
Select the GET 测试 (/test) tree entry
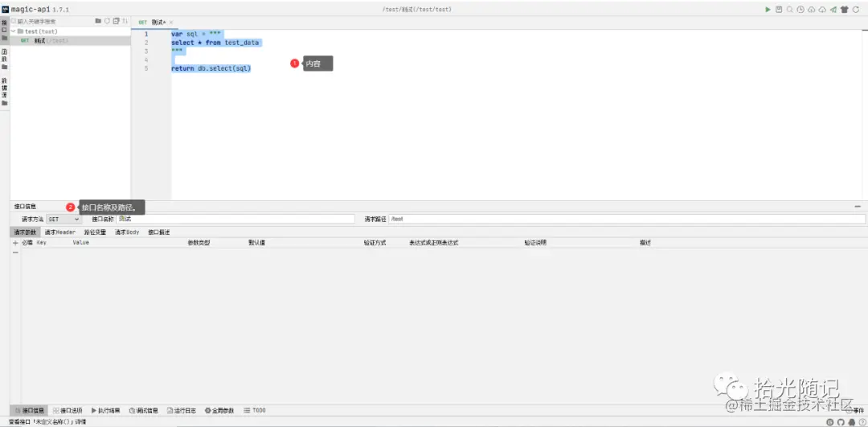tap(70, 40)
